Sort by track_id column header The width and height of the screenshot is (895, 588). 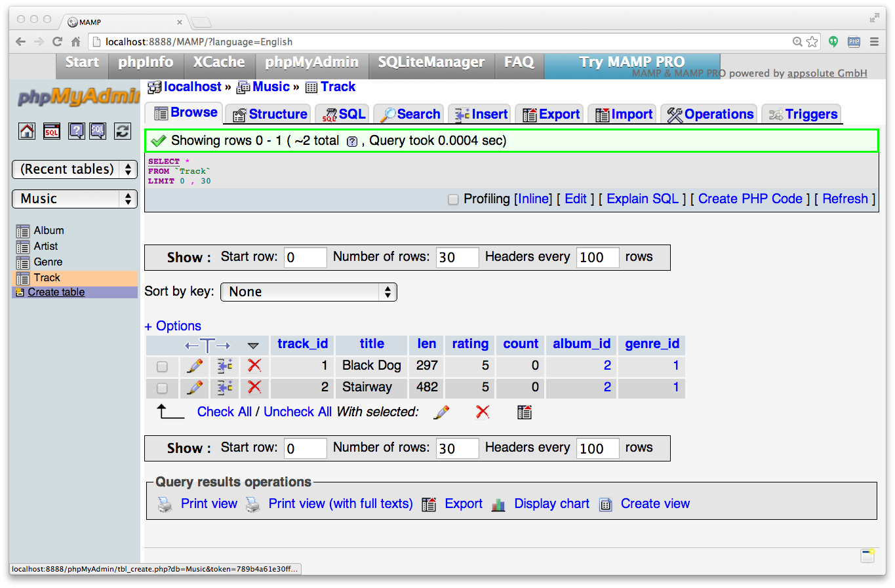(x=302, y=343)
